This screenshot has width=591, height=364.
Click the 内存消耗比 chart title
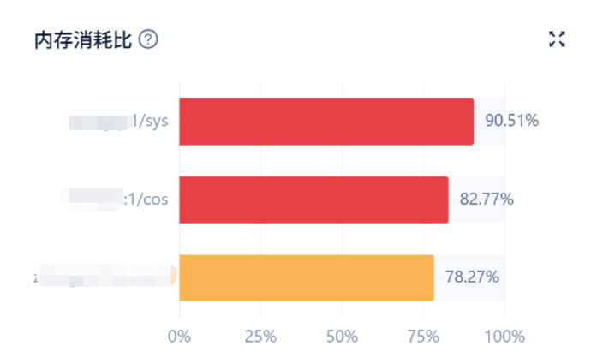tap(83, 39)
